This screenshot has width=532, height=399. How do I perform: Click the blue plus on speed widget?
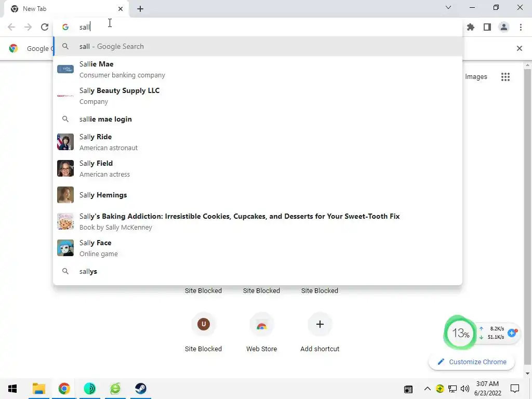[512, 333]
